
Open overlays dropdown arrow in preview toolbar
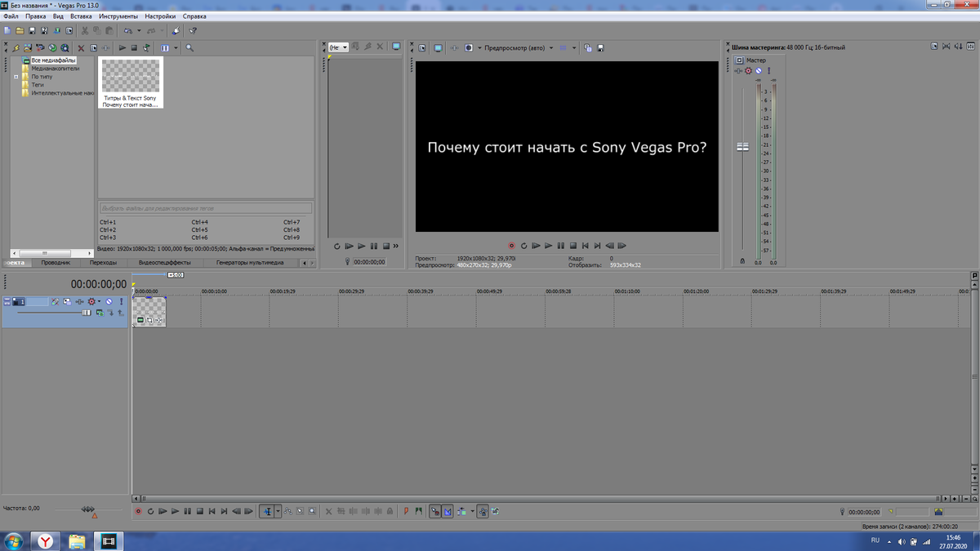(x=574, y=48)
